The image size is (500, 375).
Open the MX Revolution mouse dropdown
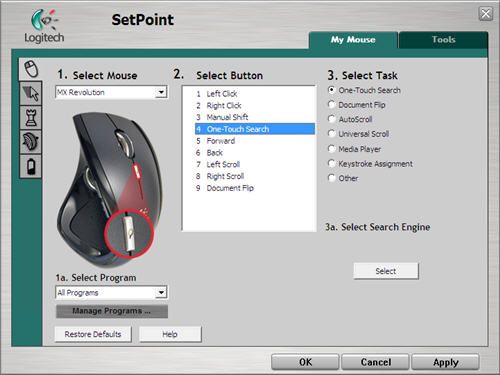click(111, 92)
